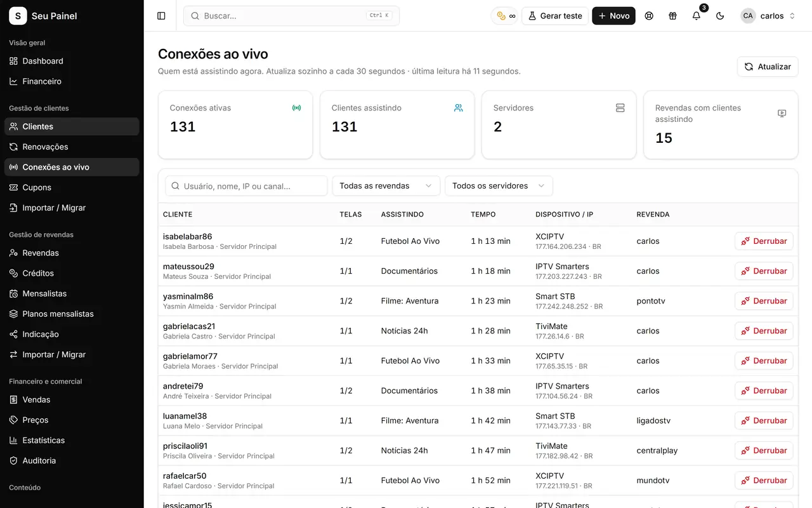Select Conexões ao vivo in sidebar
This screenshot has height=508, width=812.
(72, 167)
